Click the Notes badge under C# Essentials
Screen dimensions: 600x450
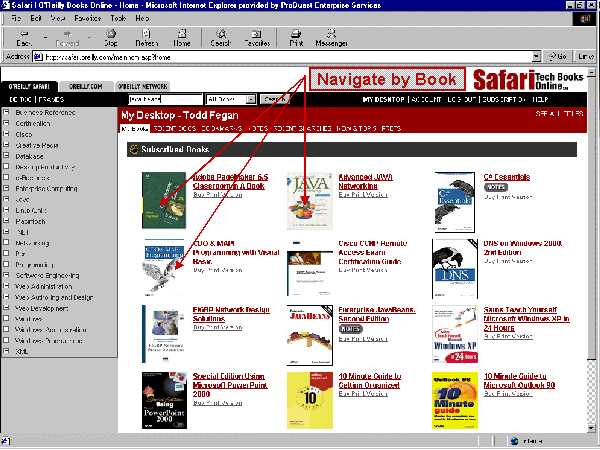click(x=496, y=187)
